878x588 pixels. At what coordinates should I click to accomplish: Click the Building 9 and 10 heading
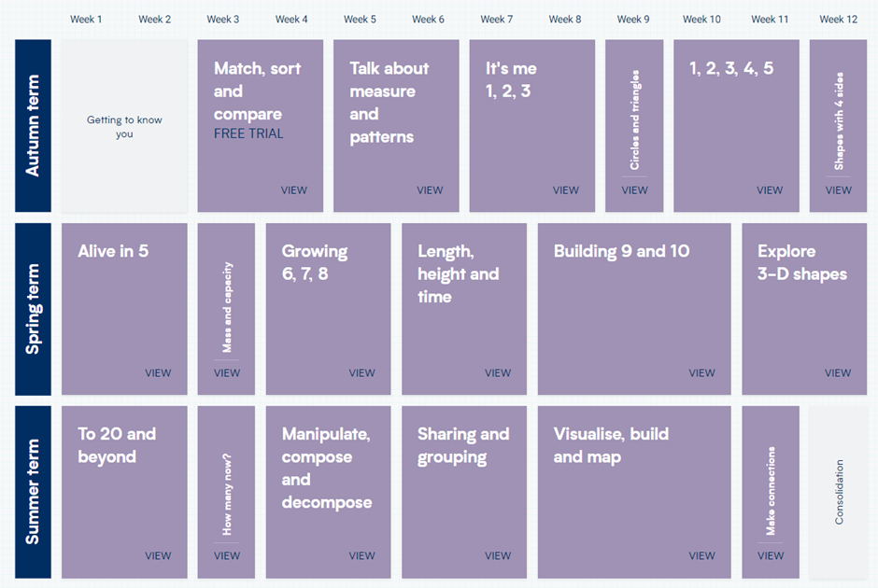(x=621, y=251)
